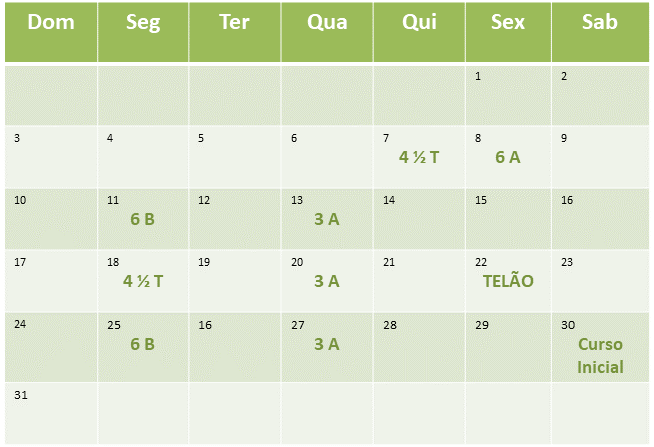Click the 6 B entry on day 11
This screenshot has width=654, height=447.
coord(142,219)
